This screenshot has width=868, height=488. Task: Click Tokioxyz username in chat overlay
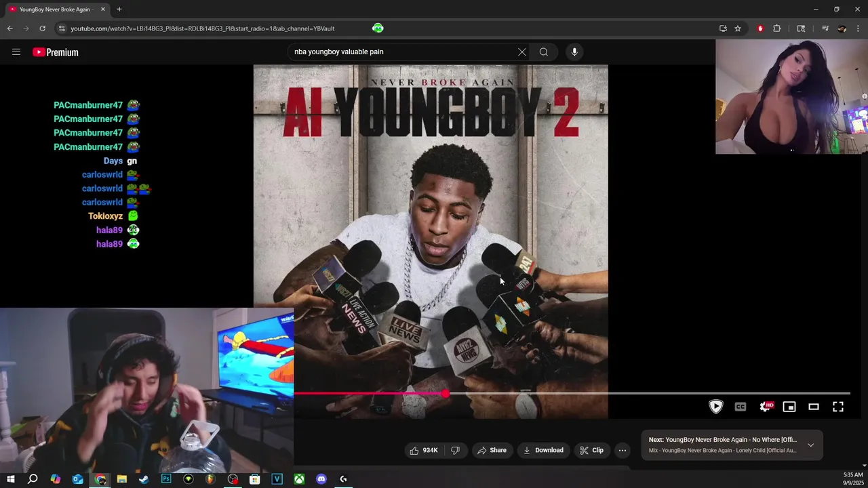pos(105,216)
